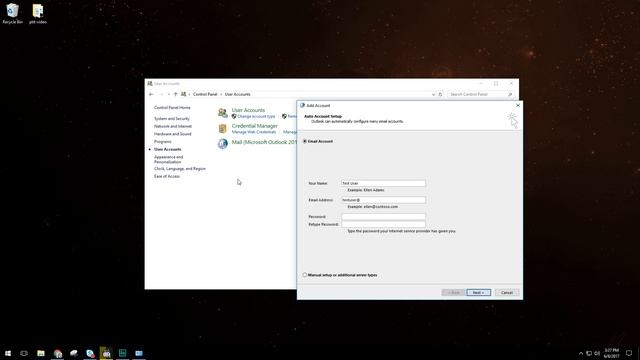Show hidden system tray icons
640x360 pixels.
click(581, 353)
